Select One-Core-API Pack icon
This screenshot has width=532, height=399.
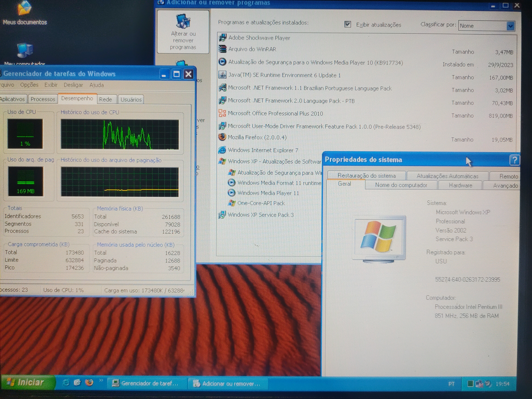click(231, 203)
